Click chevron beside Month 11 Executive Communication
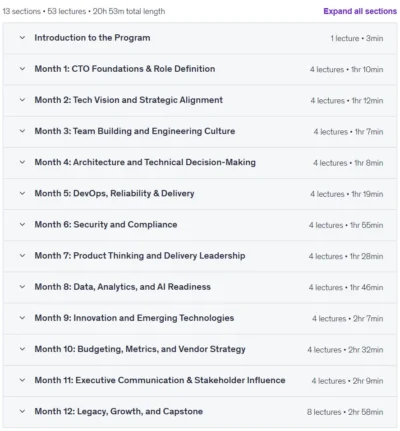 click(x=22, y=380)
